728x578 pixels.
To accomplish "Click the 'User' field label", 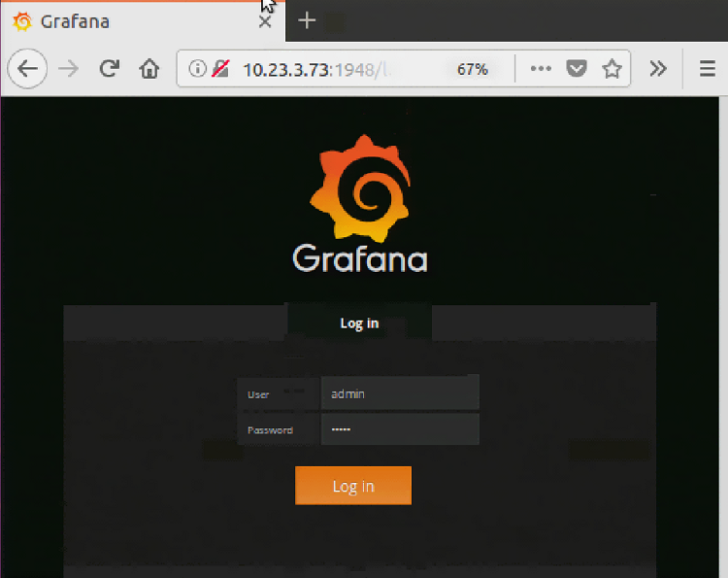I will click(258, 394).
